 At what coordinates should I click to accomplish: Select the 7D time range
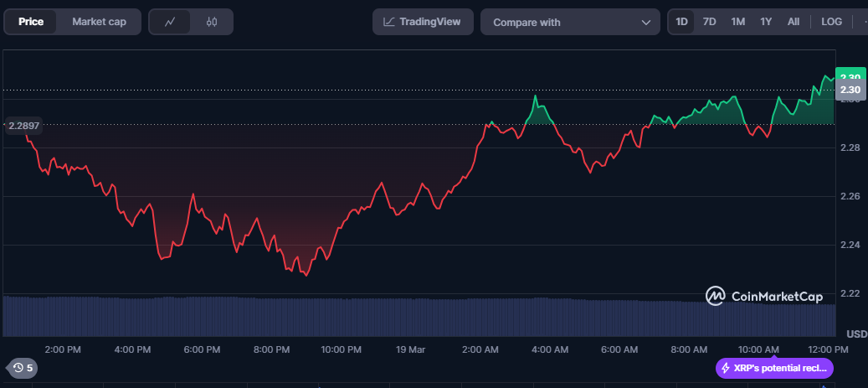coord(709,22)
